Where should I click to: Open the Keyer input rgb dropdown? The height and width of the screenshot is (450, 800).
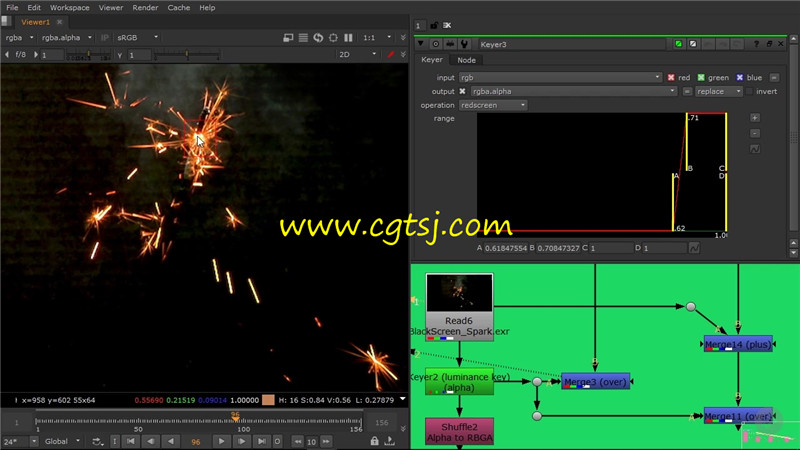[x=560, y=78]
